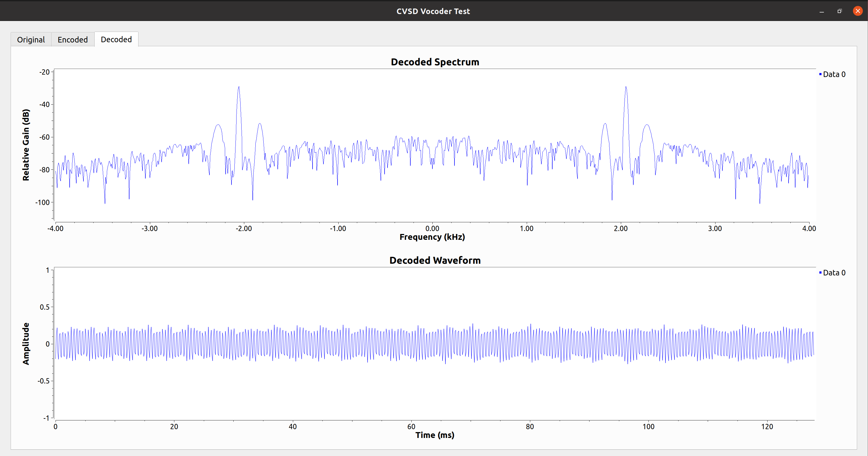This screenshot has width=868, height=456.
Task: Open the Encoded tab
Action: coord(73,40)
